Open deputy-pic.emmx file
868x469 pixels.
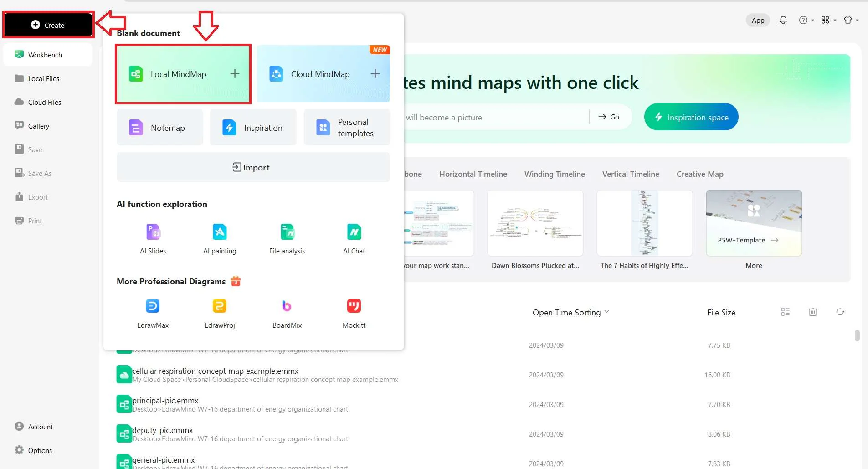tap(162, 430)
